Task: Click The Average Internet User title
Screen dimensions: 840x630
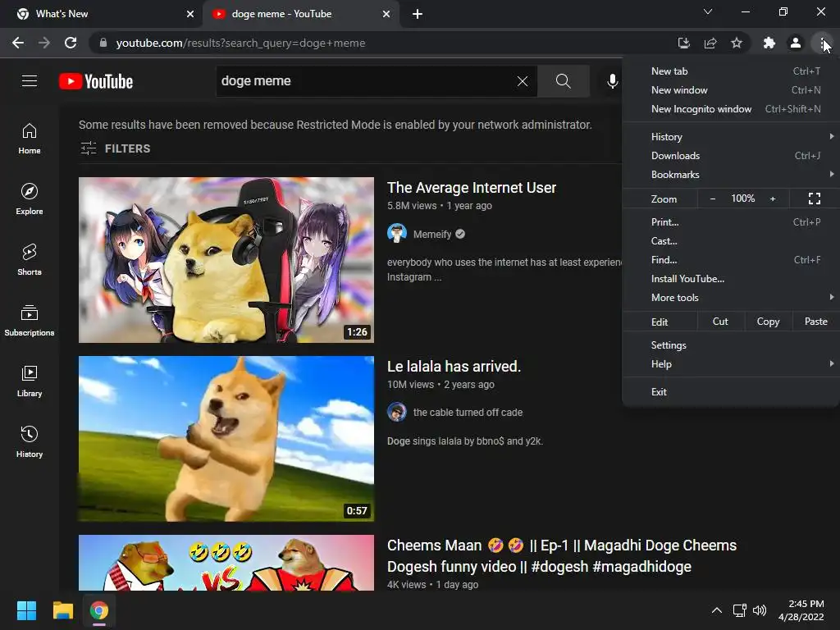Action: (472, 188)
